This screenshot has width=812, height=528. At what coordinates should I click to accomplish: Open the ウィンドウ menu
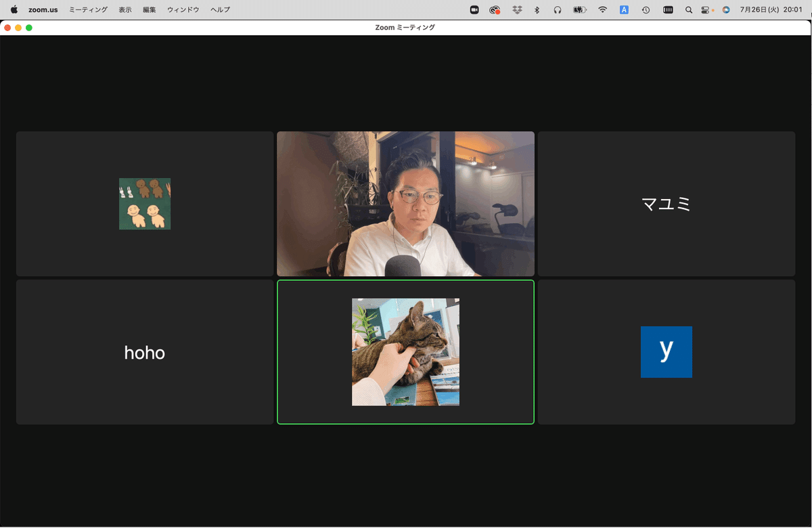(183, 9)
